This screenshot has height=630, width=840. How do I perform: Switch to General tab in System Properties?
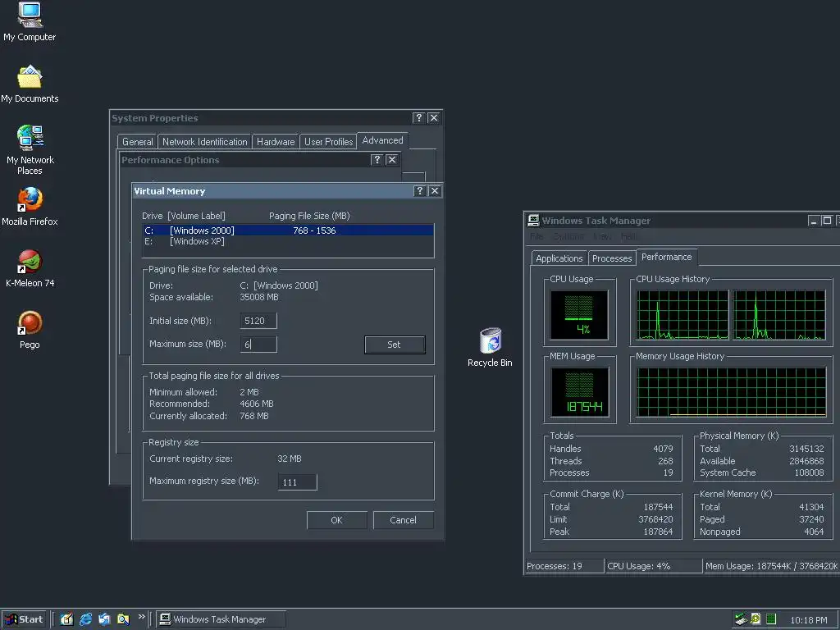tap(137, 141)
